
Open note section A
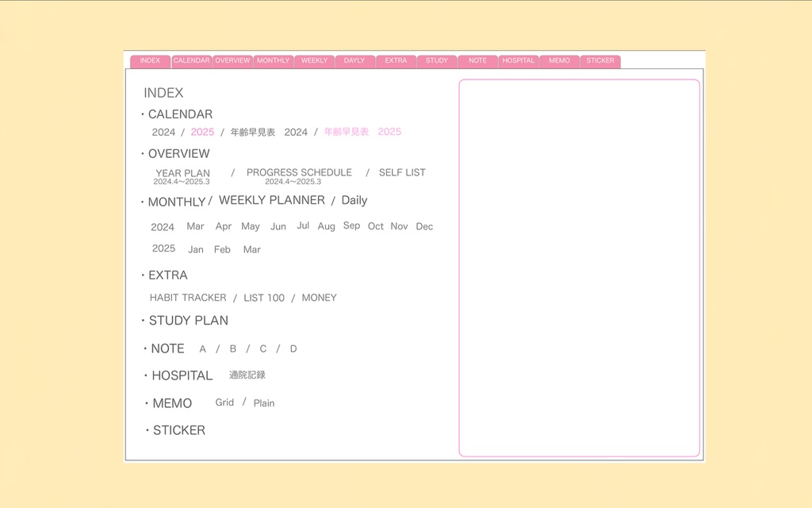(x=202, y=349)
